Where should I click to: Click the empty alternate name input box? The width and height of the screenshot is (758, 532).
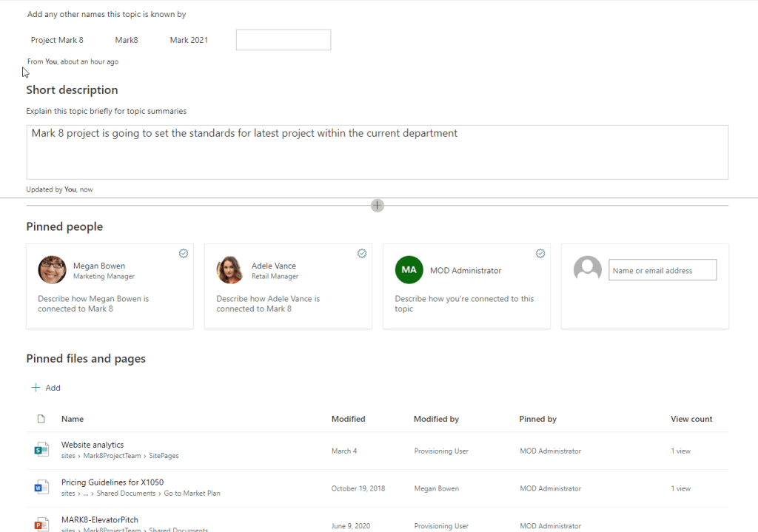[x=283, y=40]
